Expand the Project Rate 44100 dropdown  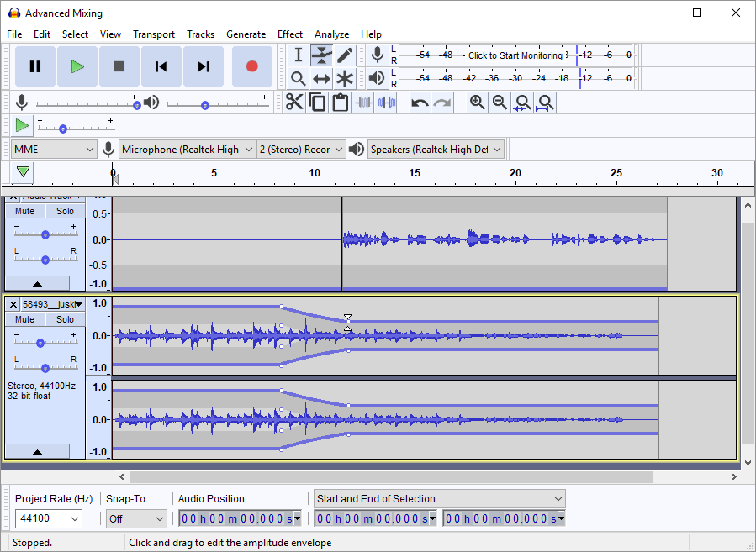tap(49, 519)
